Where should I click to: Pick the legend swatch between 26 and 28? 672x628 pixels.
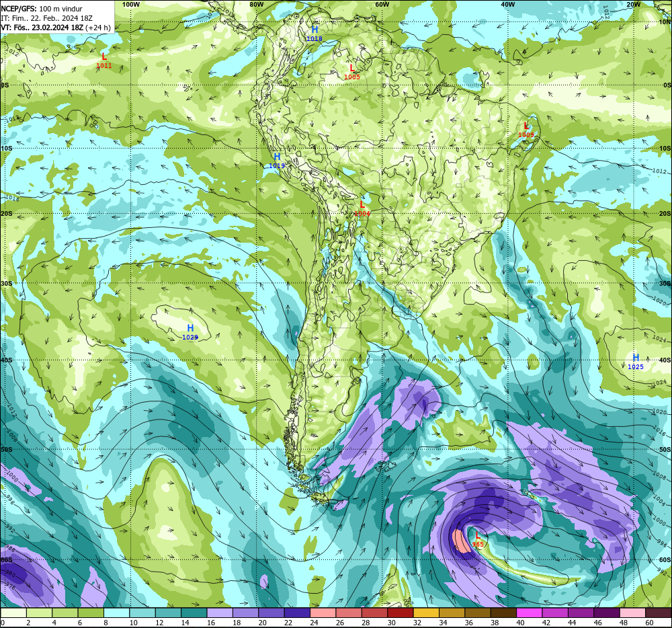[x=348, y=613]
